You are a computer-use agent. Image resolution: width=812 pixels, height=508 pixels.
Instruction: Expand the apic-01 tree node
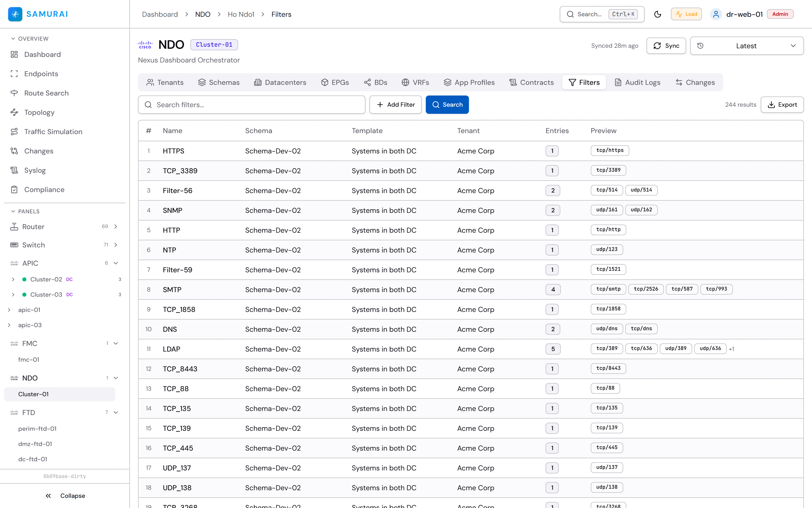pyautogui.click(x=9, y=310)
